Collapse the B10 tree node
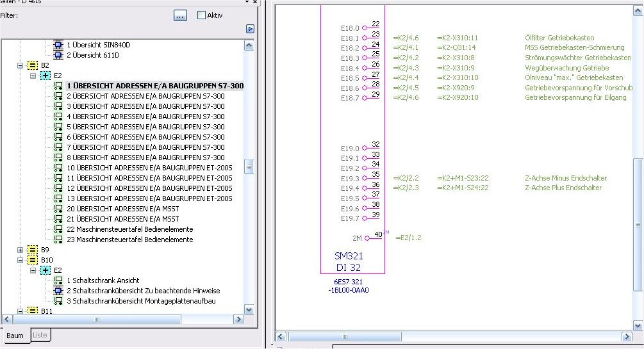The height and width of the screenshot is (349, 644). 20,260
